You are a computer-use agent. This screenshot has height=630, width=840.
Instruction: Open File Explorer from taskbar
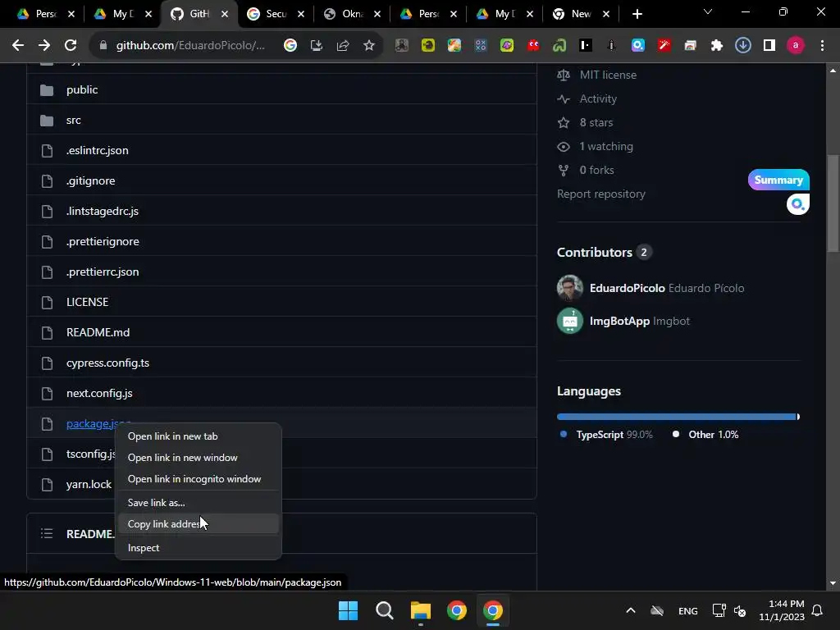(421, 610)
